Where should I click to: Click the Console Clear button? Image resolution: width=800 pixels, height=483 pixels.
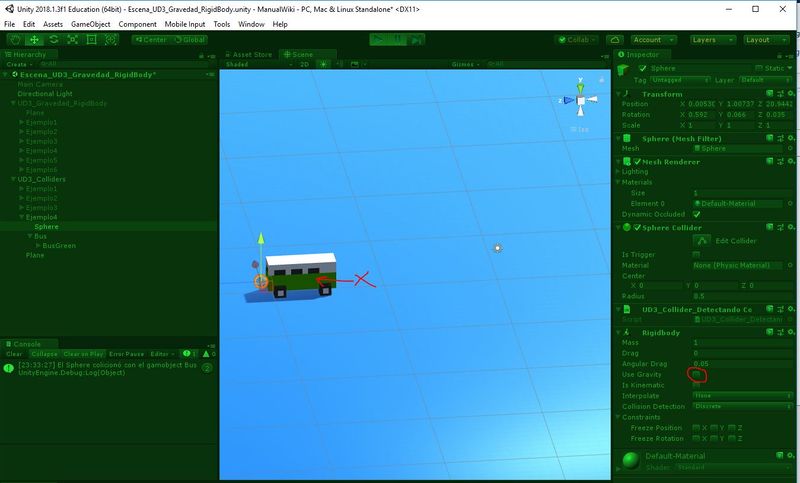pos(14,354)
